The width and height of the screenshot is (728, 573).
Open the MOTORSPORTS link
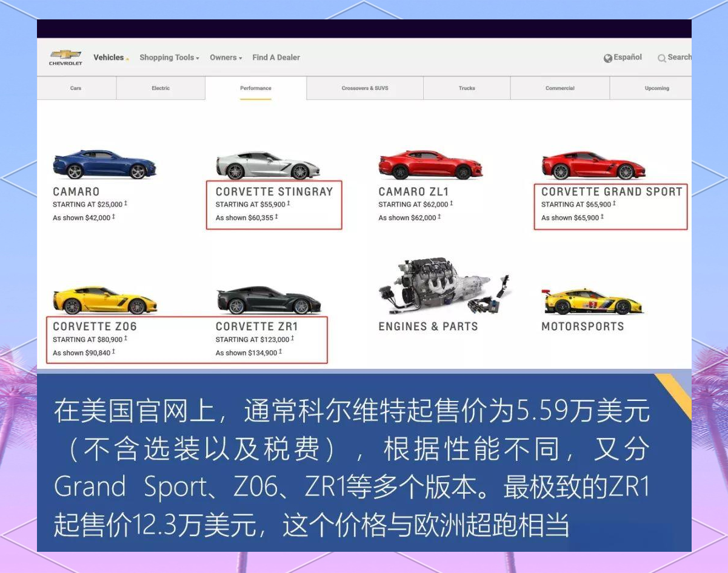point(583,326)
